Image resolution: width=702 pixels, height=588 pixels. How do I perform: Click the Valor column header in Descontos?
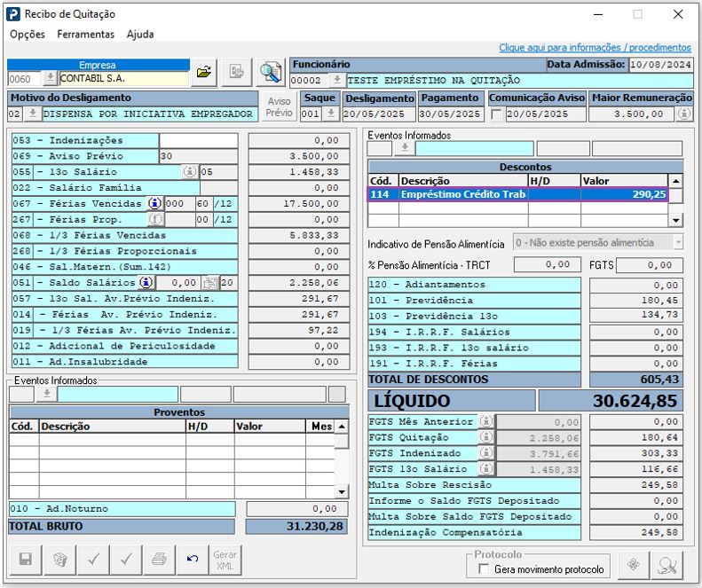click(x=624, y=181)
